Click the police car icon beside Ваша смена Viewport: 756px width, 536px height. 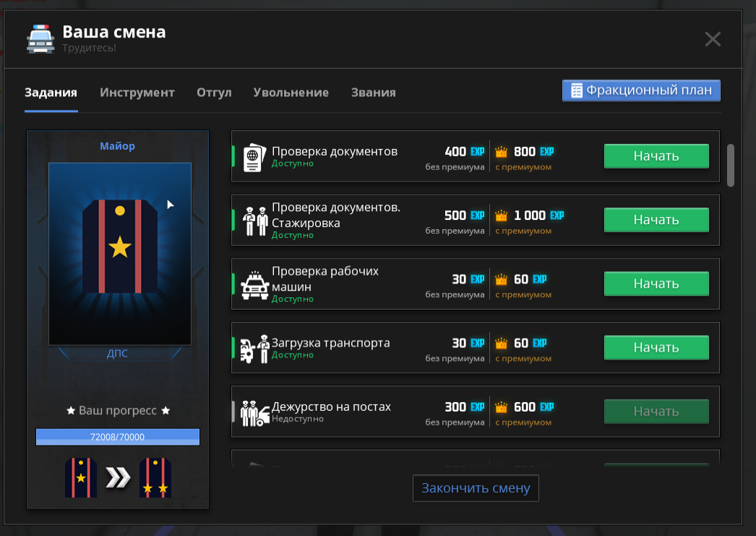40,39
